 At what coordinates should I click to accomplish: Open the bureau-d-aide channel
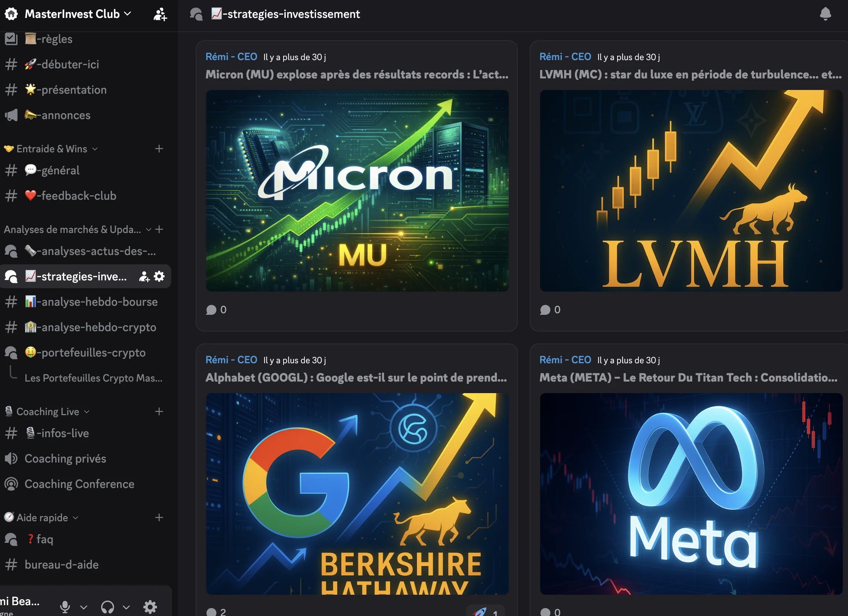point(86,565)
